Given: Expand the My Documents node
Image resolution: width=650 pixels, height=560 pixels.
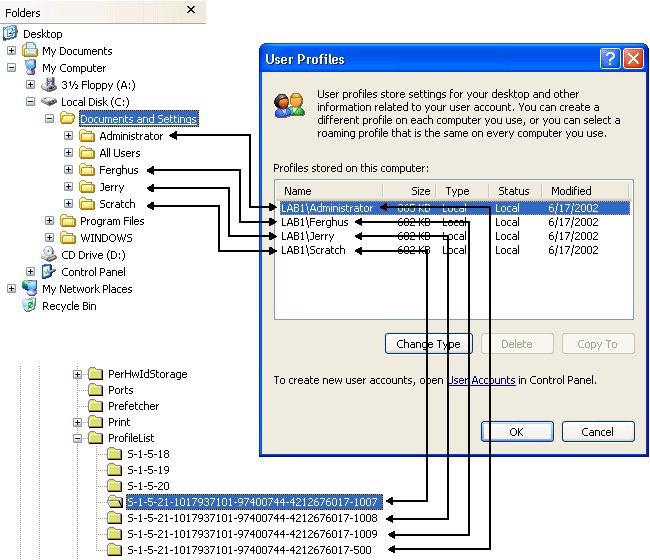Looking at the screenshot, I should click(11, 51).
